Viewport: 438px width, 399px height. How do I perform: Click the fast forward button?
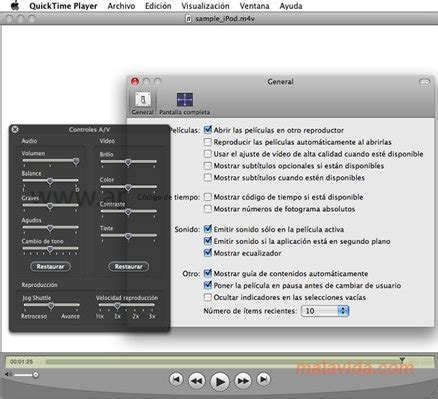243,381
